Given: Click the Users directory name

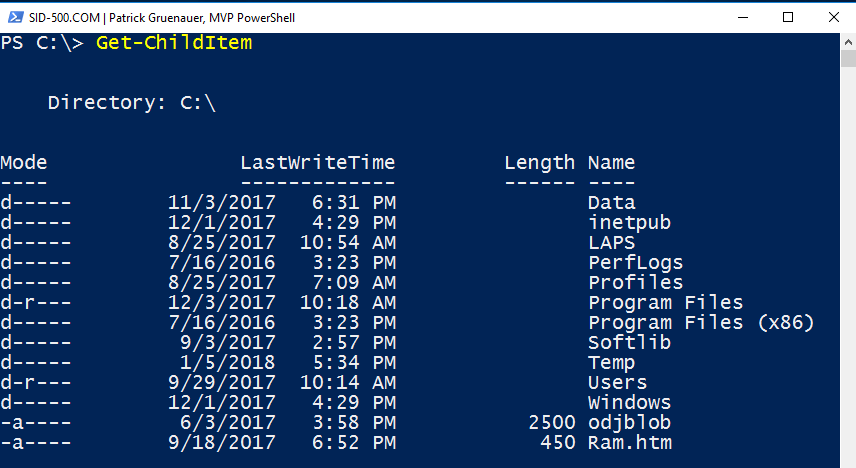Looking at the screenshot, I should coord(617,382).
